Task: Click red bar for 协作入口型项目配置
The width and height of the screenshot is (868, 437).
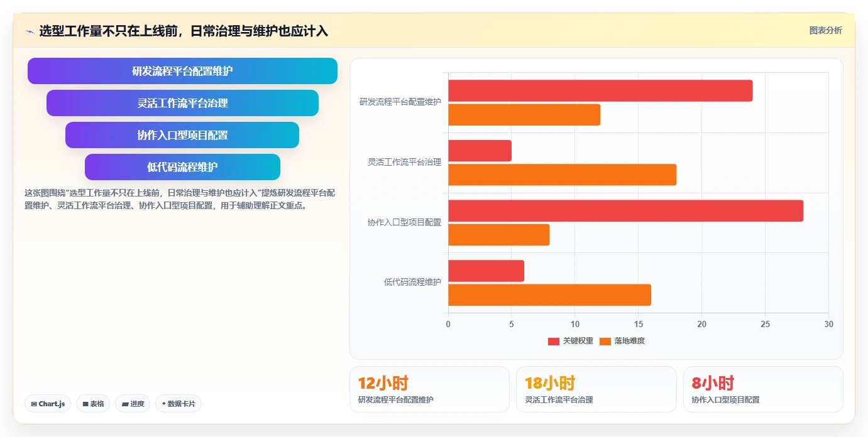Action: tap(625, 211)
